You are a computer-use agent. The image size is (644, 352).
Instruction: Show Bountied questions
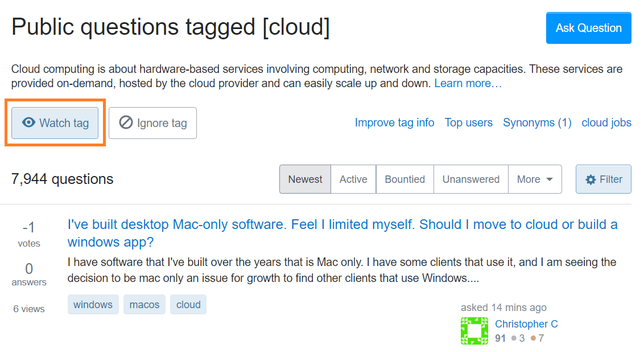(x=404, y=179)
